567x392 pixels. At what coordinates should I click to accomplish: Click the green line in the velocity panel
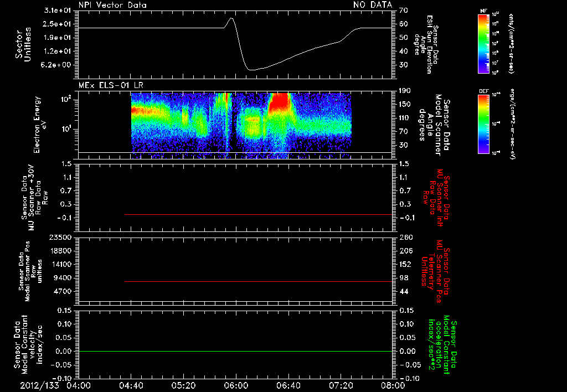235,351
